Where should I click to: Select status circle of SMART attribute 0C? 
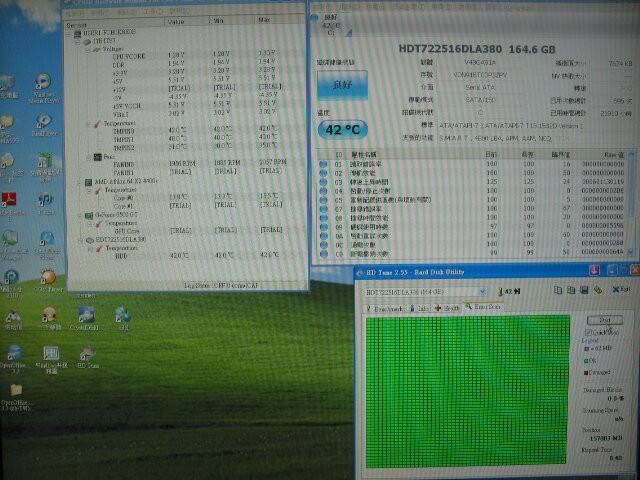[x=324, y=245]
